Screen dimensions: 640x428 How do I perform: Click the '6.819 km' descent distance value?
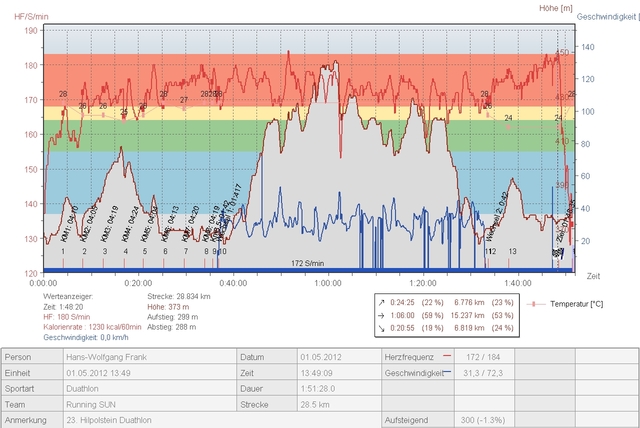[x=469, y=328]
